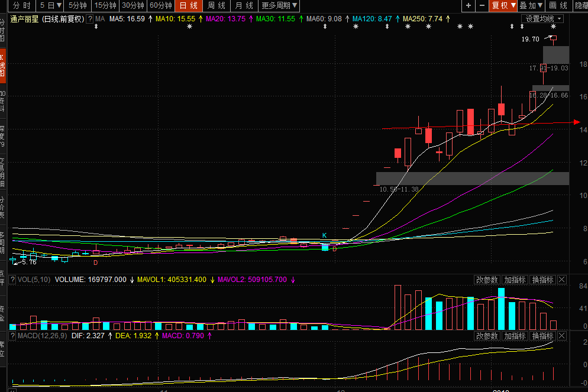
Task: Open the 叠加 overlay dropdown
Action: (x=531, y=6)
